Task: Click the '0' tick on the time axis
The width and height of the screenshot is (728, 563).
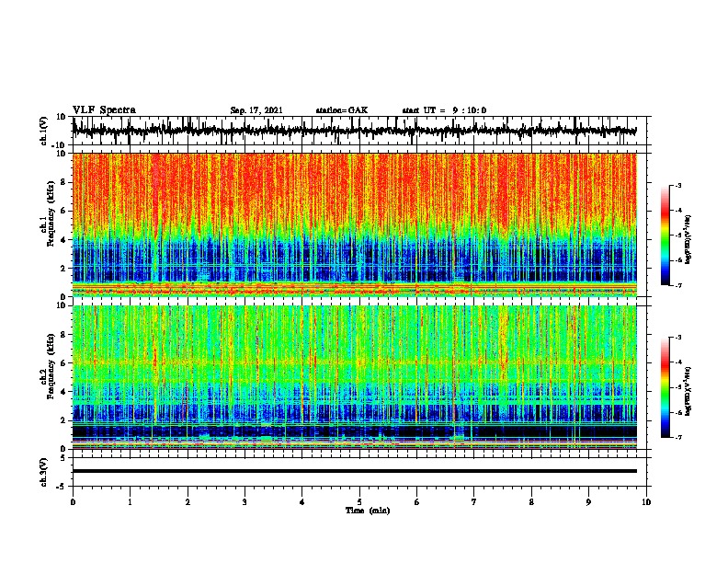Action: 73,502
